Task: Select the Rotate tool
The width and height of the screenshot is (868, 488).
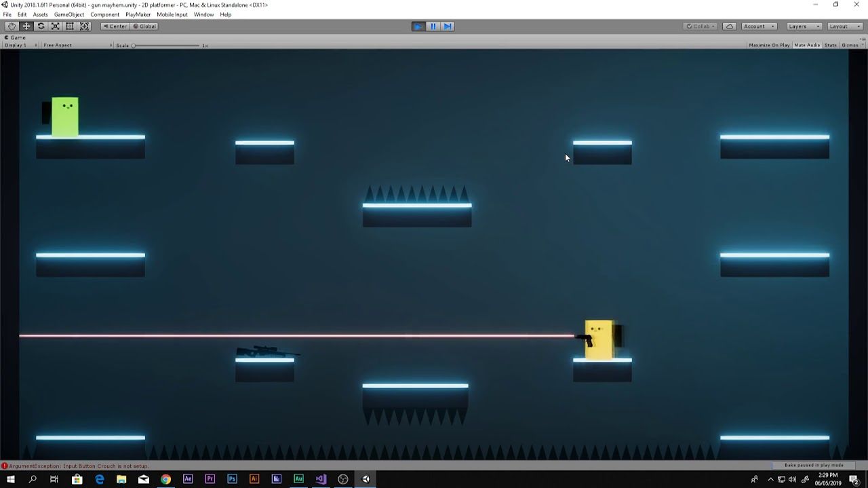Action: (x=41, y=26)
